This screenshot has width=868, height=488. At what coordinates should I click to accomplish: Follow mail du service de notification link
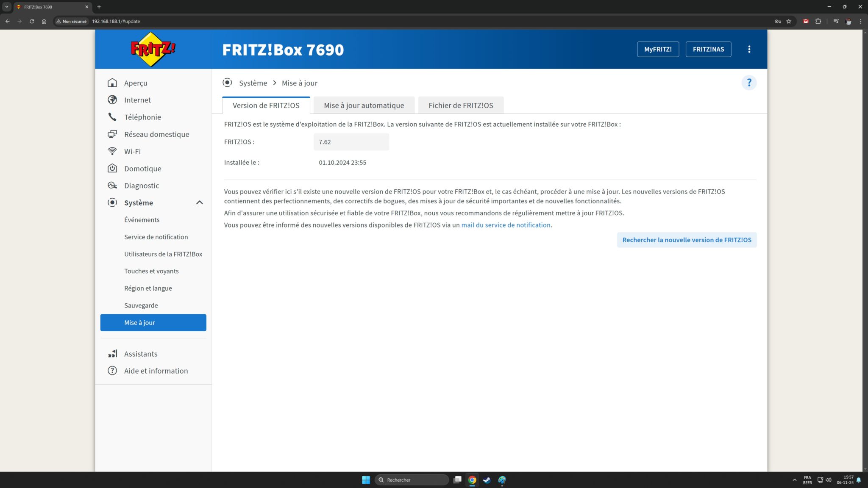[506, 225]
